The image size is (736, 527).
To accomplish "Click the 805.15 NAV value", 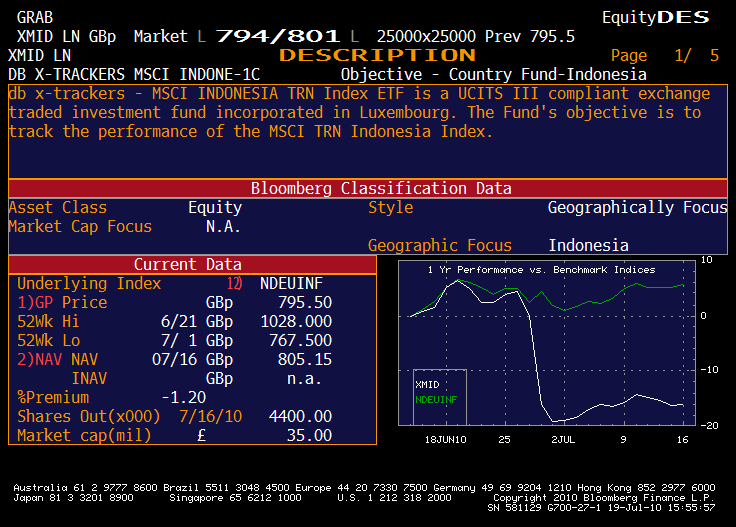I will click(305, 359).
